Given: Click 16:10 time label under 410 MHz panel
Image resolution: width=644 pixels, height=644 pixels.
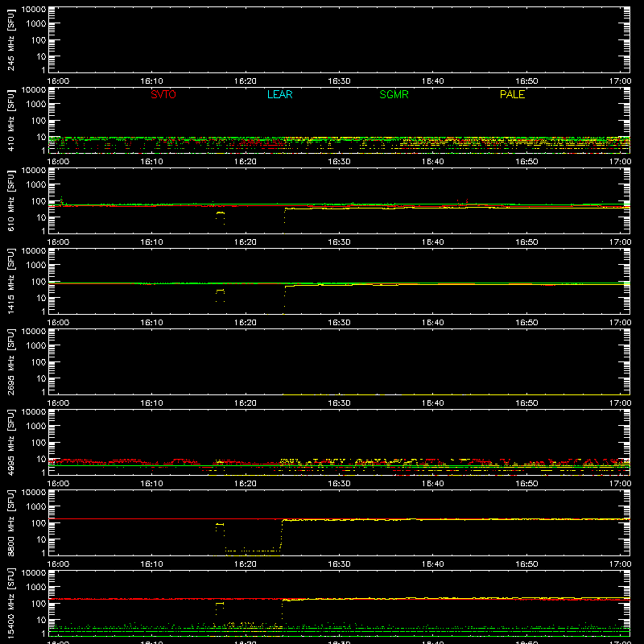Looking at the screenshot, I should click(151, 162).
